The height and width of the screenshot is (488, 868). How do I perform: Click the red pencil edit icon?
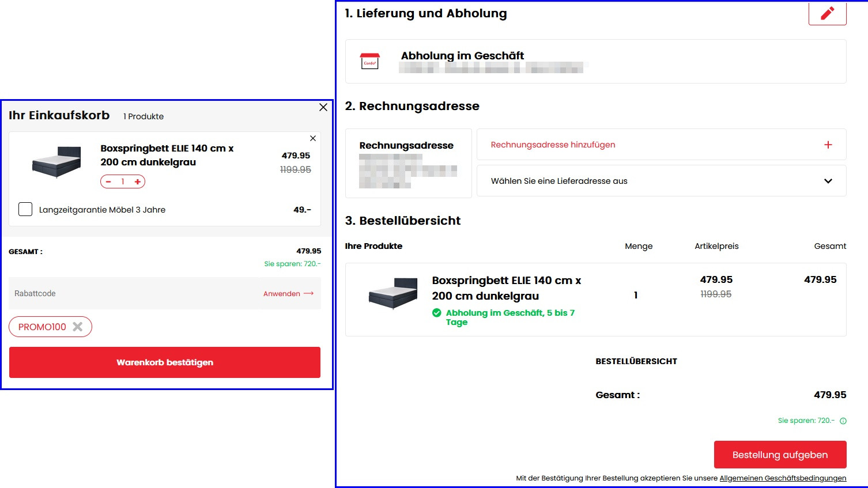(827, 13)
